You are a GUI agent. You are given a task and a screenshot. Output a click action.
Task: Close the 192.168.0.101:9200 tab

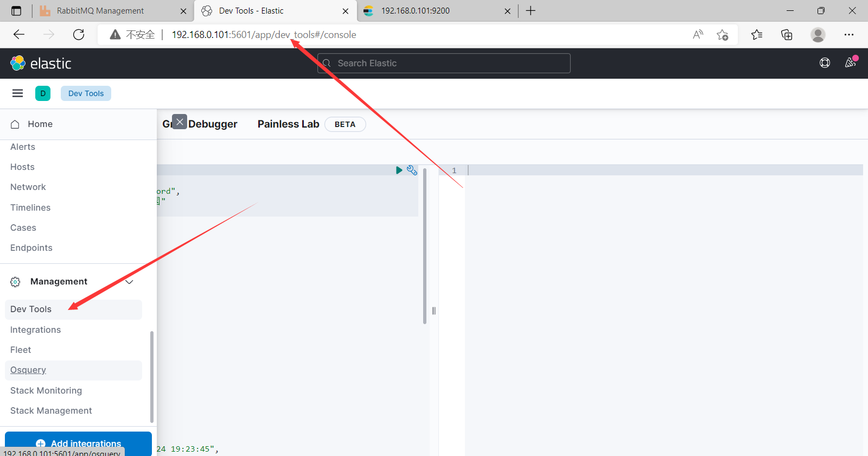507,11
